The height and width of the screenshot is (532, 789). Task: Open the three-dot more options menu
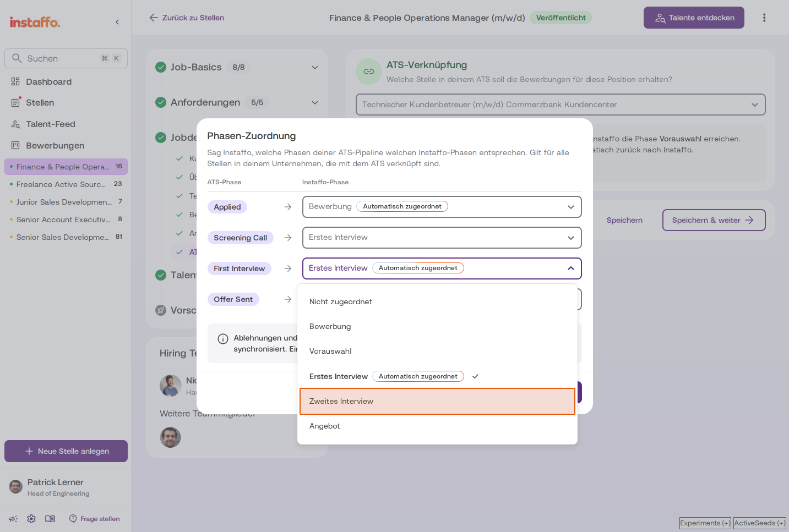pos(764,18)
